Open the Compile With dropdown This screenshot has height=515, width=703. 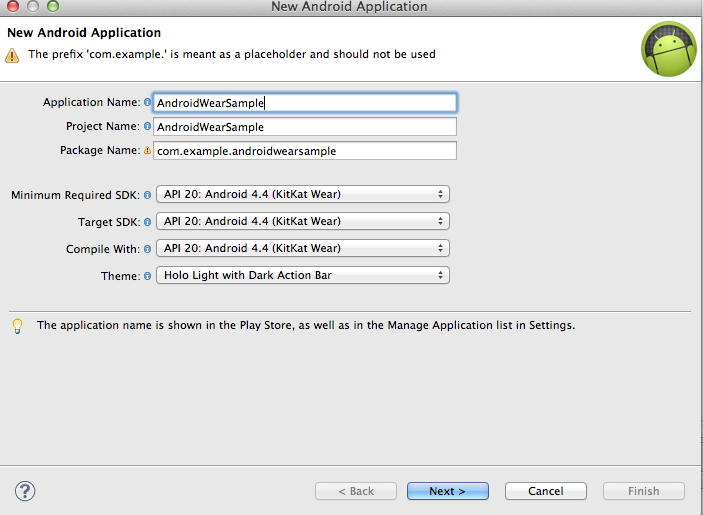coord(303,248)
